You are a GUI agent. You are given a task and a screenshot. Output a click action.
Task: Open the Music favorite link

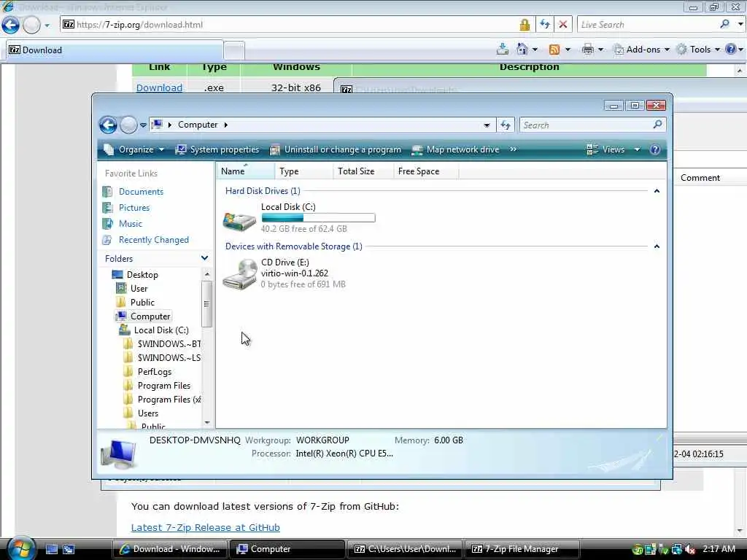tap(130, 223)
